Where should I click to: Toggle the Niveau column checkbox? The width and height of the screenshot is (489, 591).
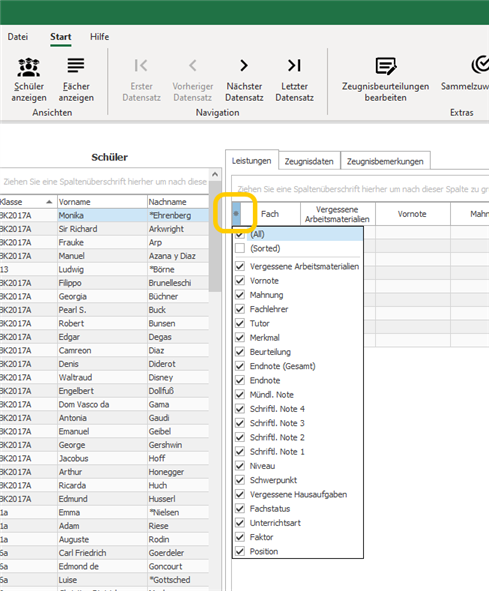(240, 466)
